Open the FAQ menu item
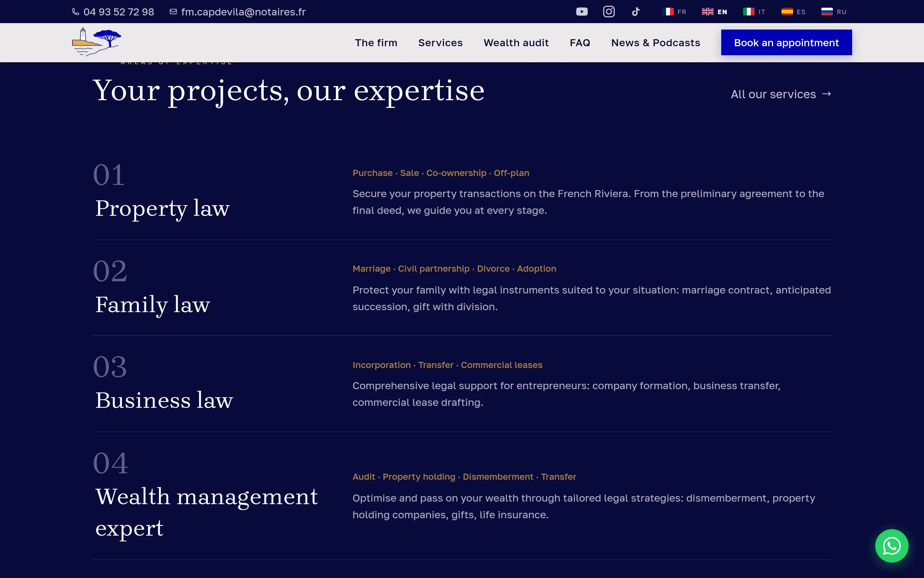This screenshot has height=578, width=924. (x=580, y=43)
